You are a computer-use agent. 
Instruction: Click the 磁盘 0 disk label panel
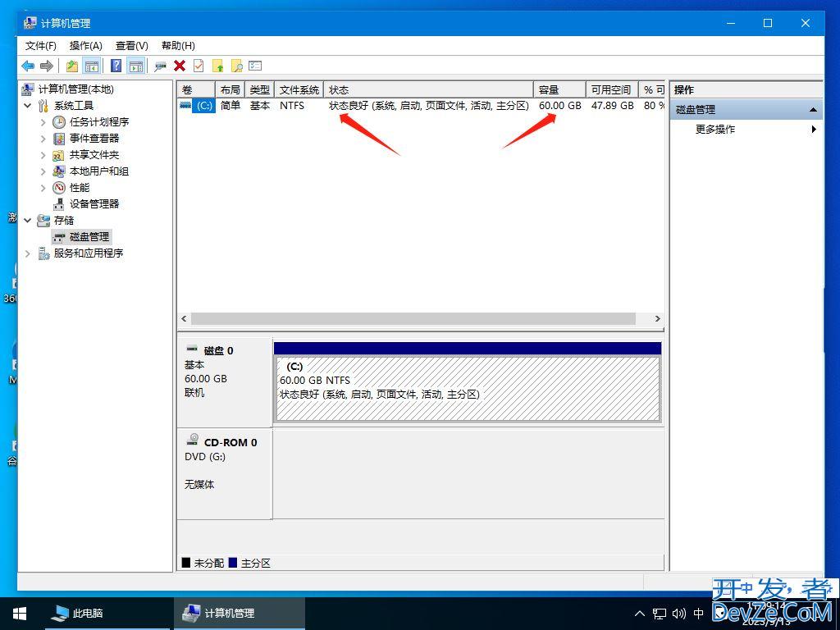pyautogui.click(x=225, y=381)
